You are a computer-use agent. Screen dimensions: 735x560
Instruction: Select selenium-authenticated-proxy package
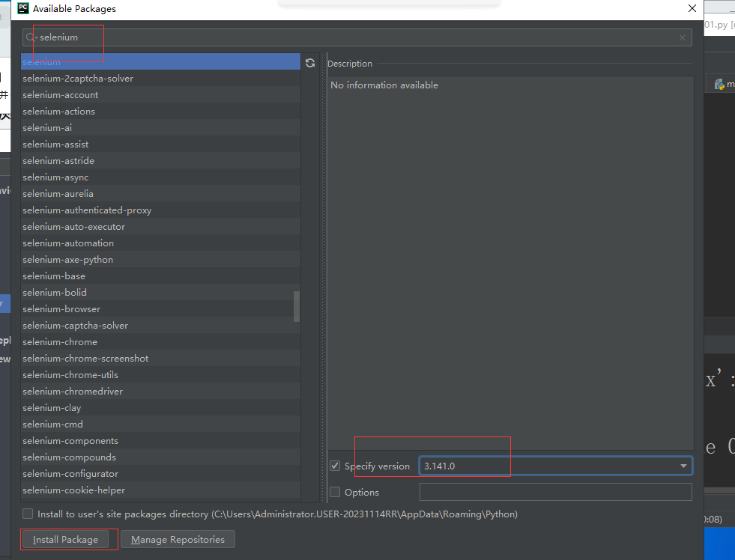click(160, 210)
